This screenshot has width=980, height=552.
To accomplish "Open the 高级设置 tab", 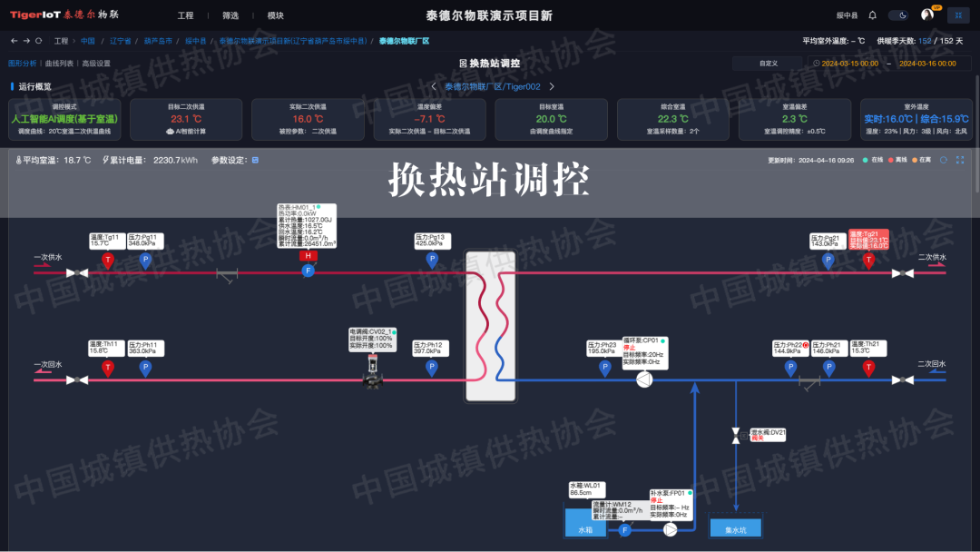I will tap(96, 64).
